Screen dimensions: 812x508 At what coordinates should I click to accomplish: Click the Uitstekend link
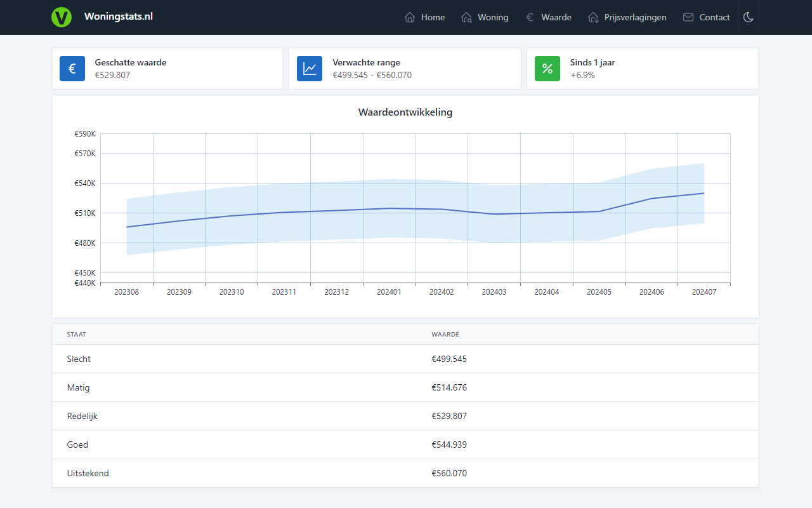pyautogui.click(x=88, y=473)
